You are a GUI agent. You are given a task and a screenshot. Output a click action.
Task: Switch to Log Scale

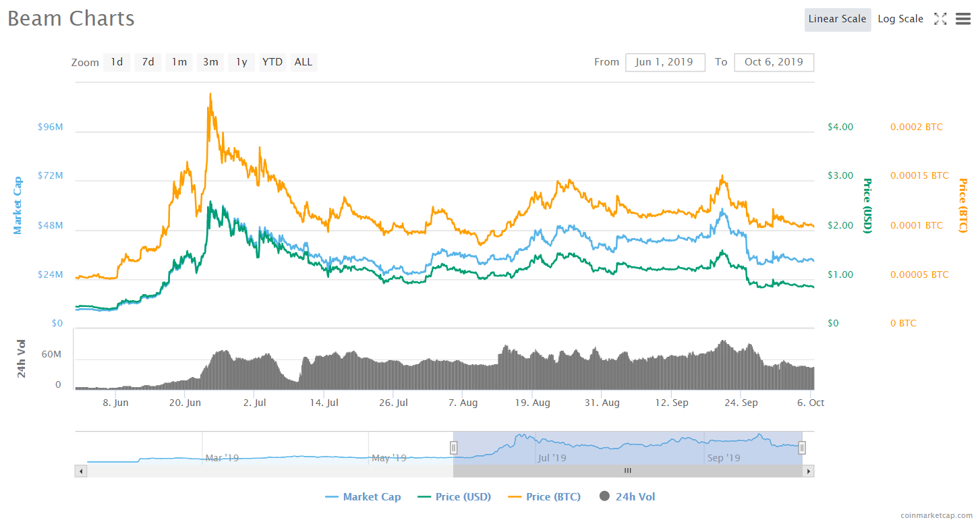(900, 20)
